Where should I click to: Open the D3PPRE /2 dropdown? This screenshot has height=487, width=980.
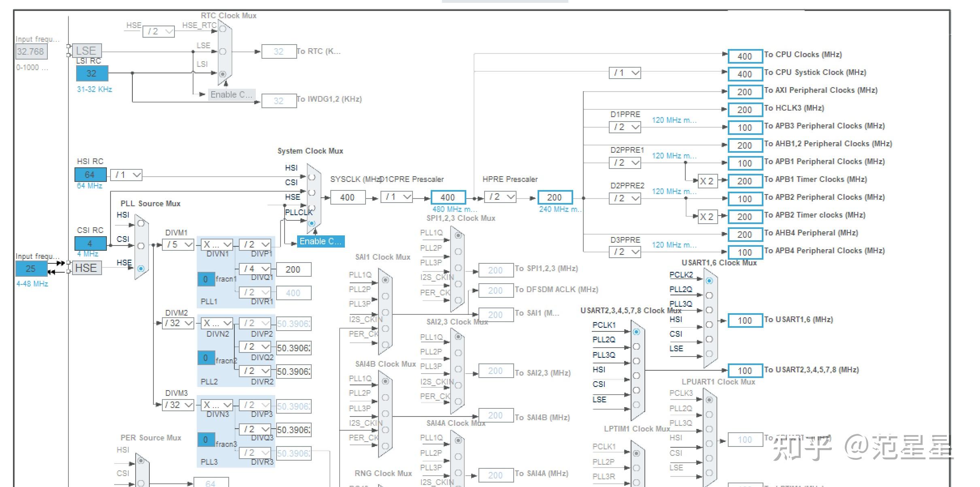pyautogui.click(x=625, y=252)
